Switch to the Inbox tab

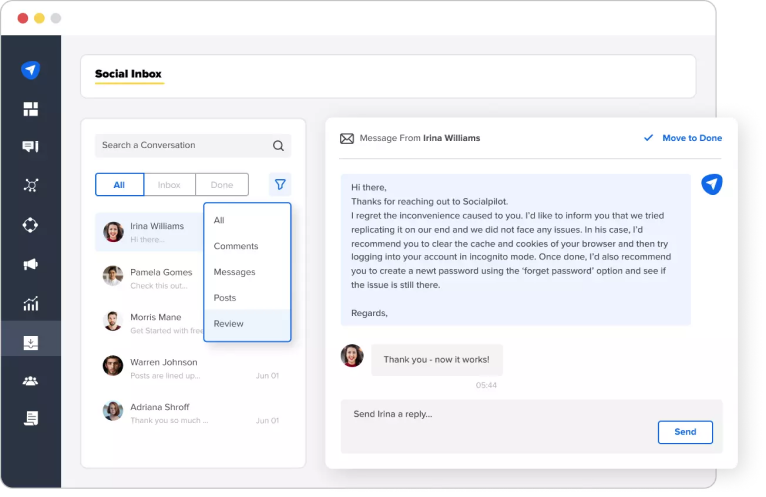coord(169,185)
